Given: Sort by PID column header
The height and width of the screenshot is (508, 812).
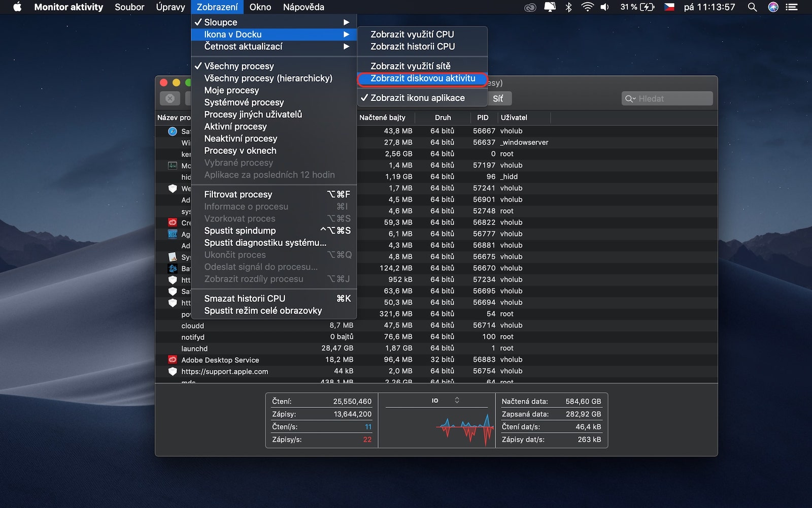Looking at the screenshot, I should tap(483, 118).
